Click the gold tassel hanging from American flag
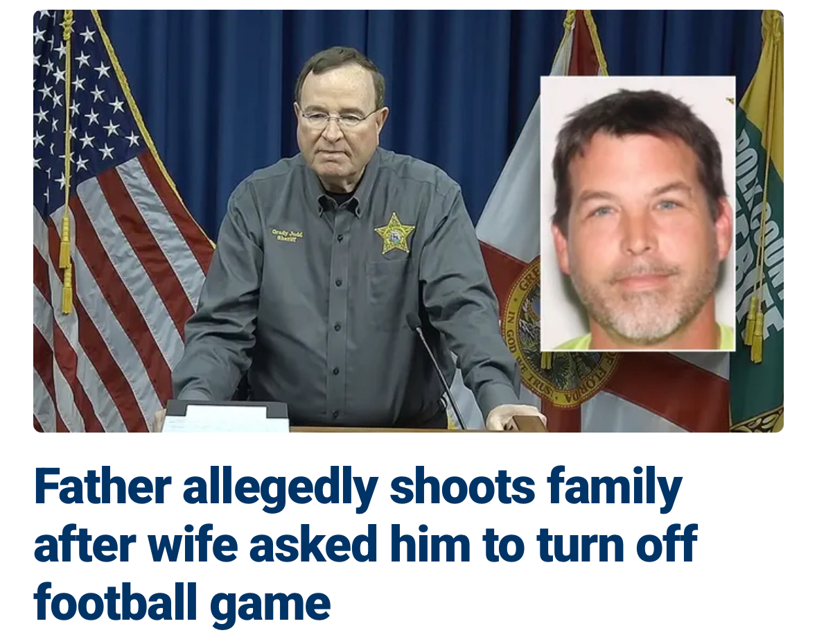Screen dimensions: 817x644 click(66, 261)
